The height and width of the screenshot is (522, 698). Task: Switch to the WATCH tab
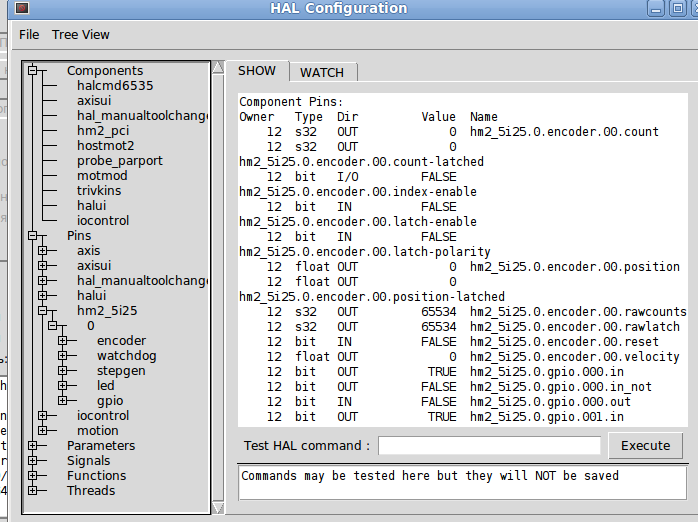click(322, 73)
